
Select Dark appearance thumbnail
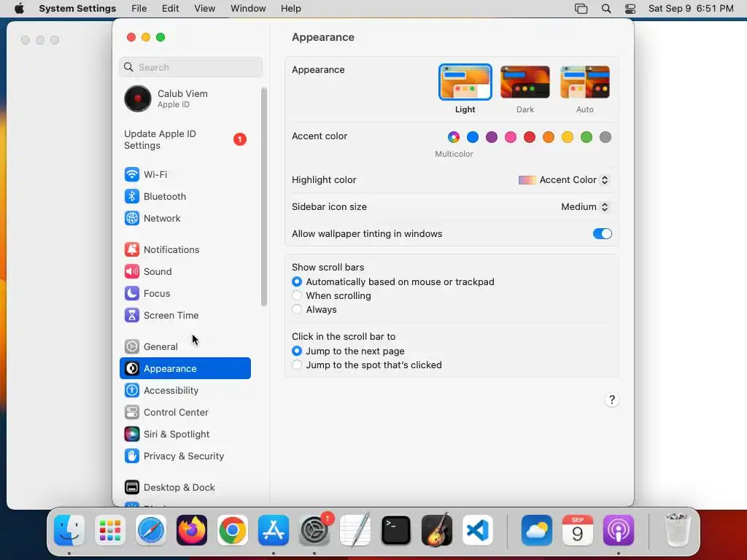click(x=525, y=82)
